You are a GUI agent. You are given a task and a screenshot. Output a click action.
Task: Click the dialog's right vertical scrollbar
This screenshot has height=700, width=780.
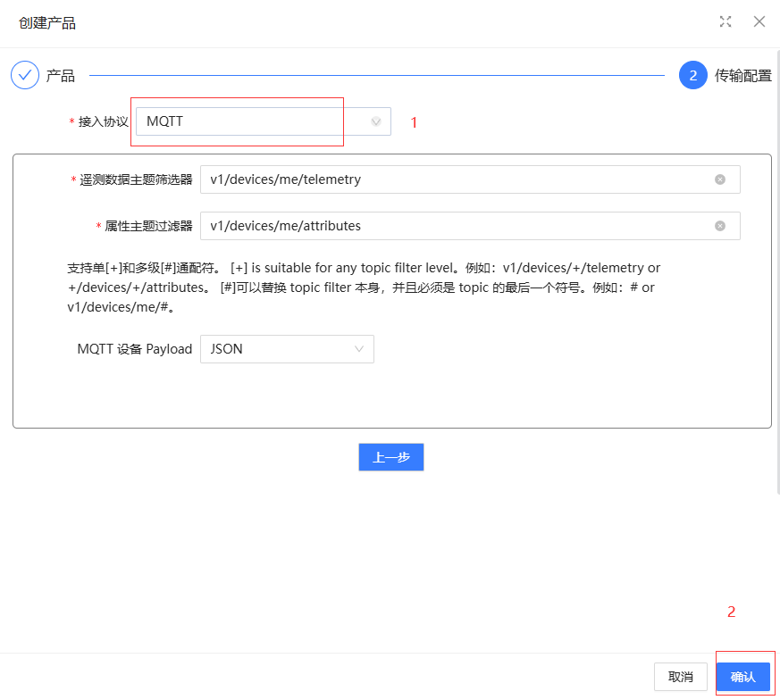click(776, 268)
